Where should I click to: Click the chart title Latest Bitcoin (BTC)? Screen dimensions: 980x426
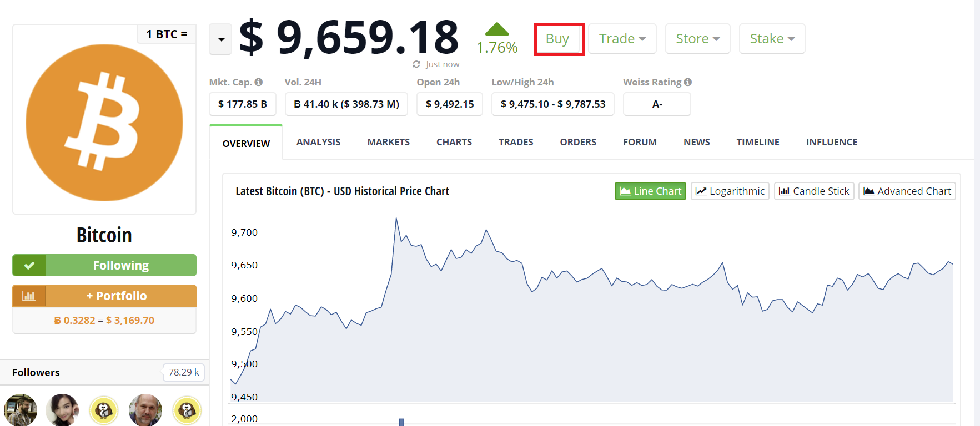click(x=343, y=191)
